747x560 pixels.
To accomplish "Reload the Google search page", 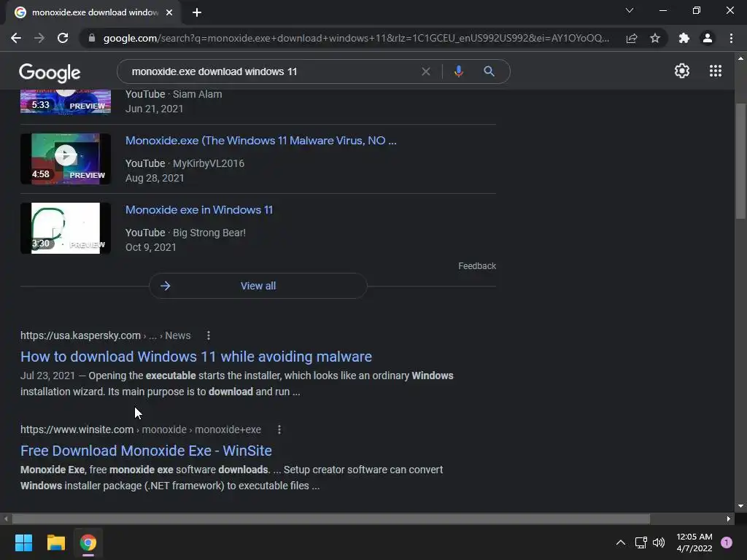I will (x=63, y=38).
